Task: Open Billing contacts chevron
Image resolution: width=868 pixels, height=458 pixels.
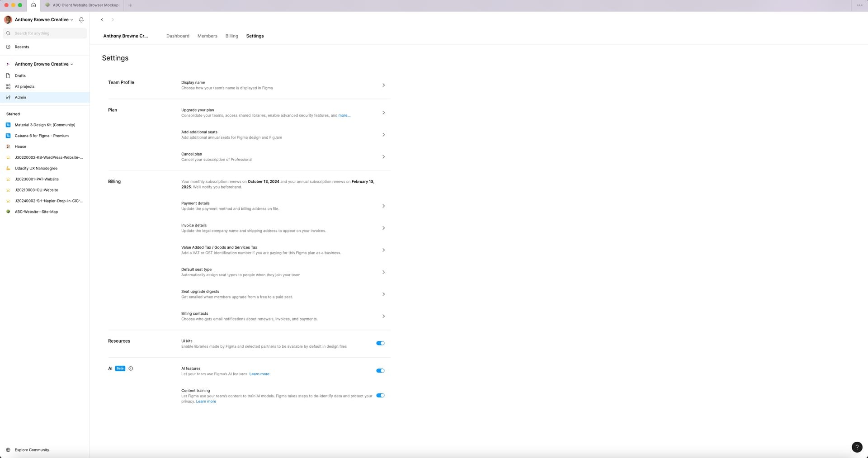Action: pos(383,316)
